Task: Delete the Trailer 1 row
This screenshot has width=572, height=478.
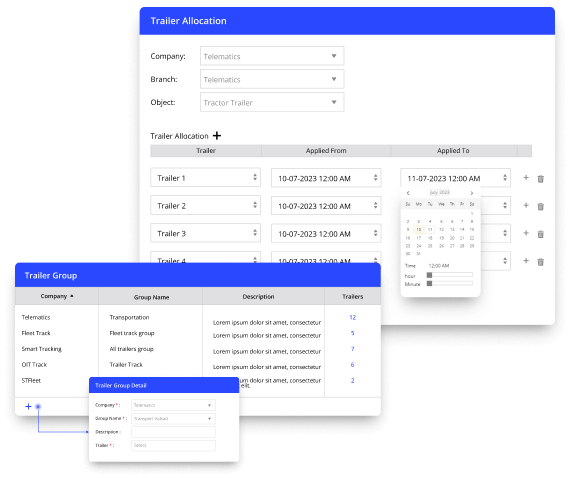Action: coord(541,178)
